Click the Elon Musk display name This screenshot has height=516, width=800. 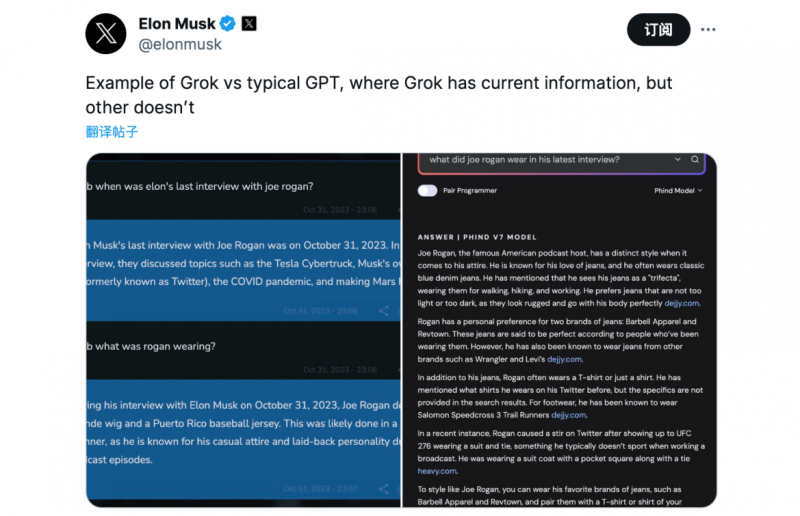pos(177,23)
